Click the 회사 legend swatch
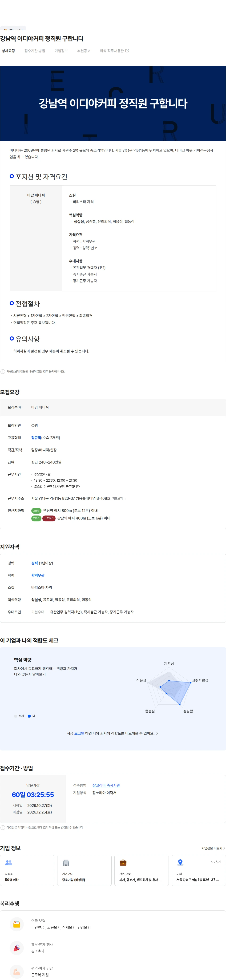 (16, 716)
